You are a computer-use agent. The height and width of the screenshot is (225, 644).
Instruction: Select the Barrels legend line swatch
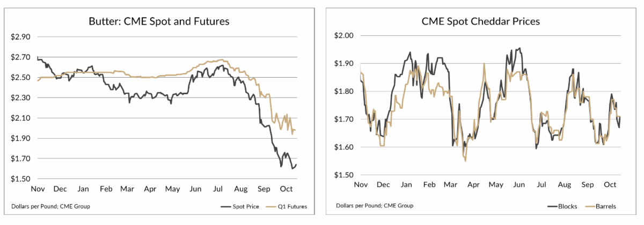coord(590,206)
